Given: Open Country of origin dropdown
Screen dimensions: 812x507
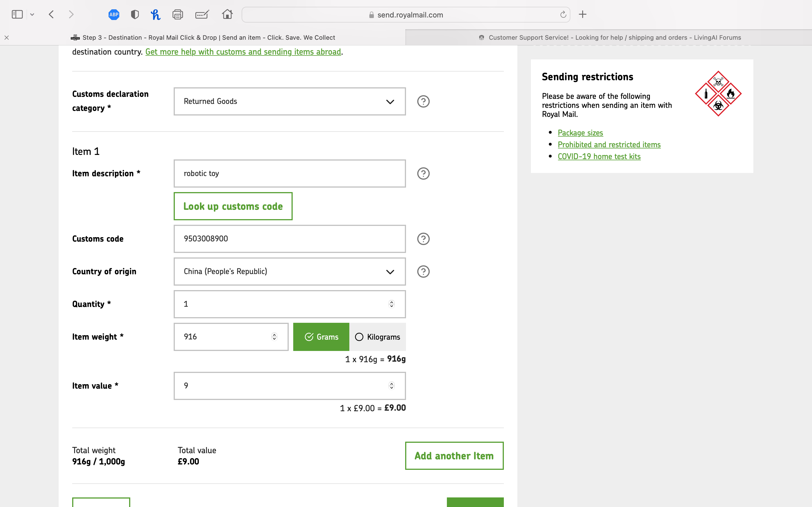Looking at the screenshot, I should pyautogui.click(x=290, y=272).
